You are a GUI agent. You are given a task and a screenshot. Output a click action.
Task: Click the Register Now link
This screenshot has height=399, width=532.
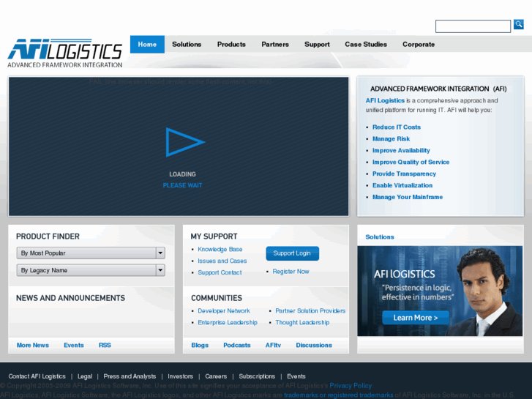[x=291, y=272]
